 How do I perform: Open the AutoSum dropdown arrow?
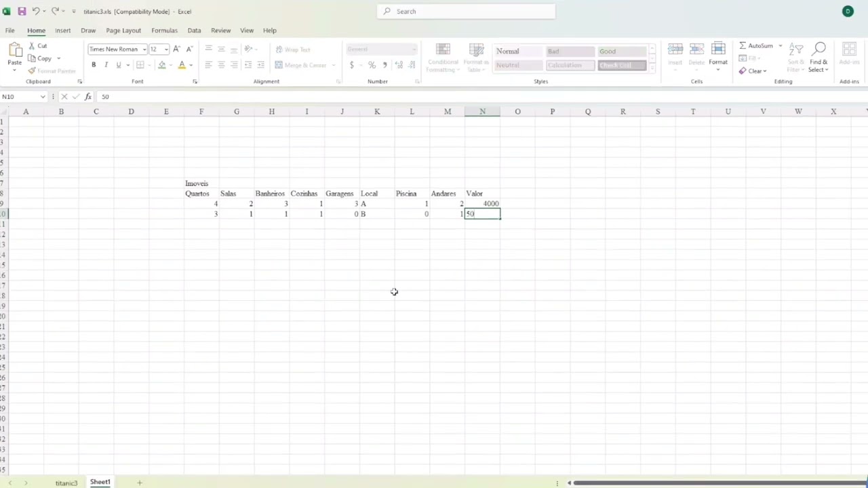point(781,45)
